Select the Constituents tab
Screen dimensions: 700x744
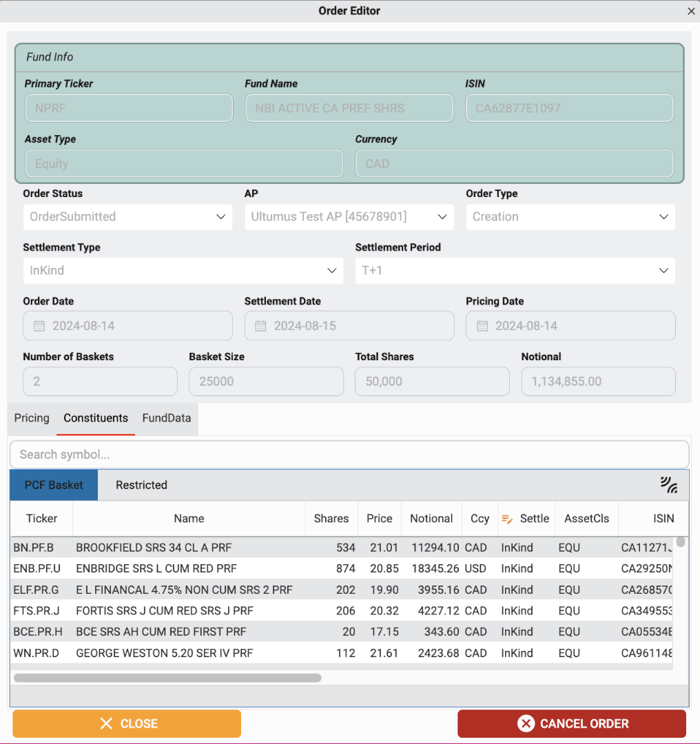pos(96,418)
